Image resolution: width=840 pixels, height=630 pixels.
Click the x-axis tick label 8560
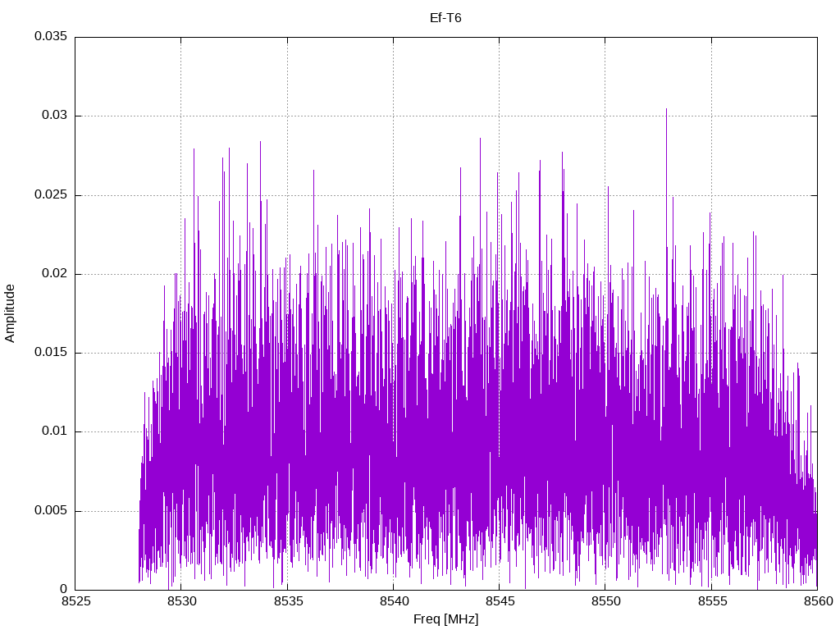pyautogui.click(x=818, y=601)
